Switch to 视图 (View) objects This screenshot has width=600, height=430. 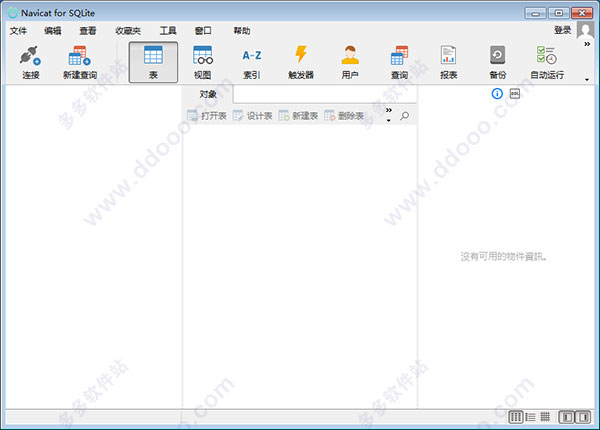click(202, 62)
